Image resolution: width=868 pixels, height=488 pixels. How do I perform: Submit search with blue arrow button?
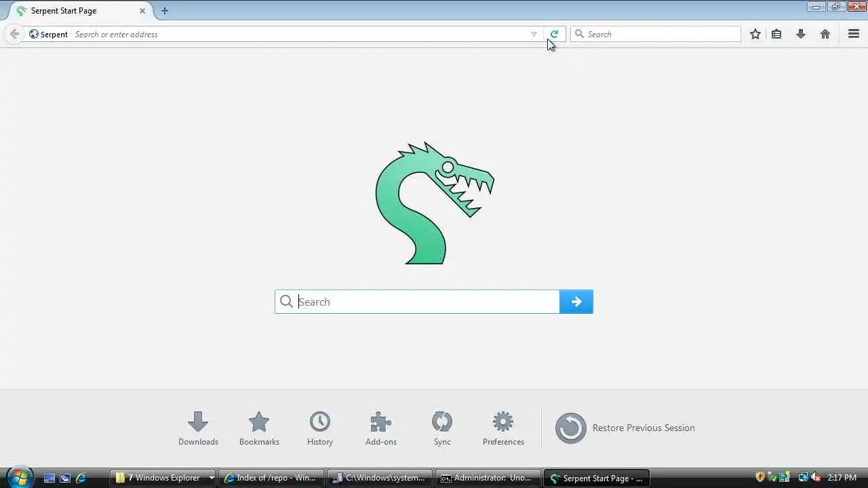[576, 302]
